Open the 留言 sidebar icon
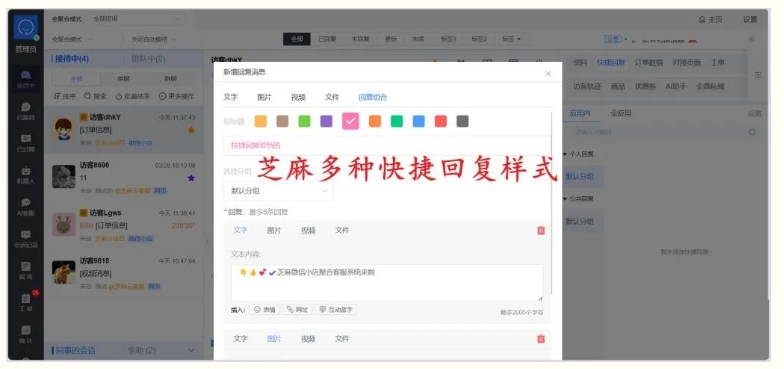This screenshot has width=784, height=369. (x=26, y=270)
